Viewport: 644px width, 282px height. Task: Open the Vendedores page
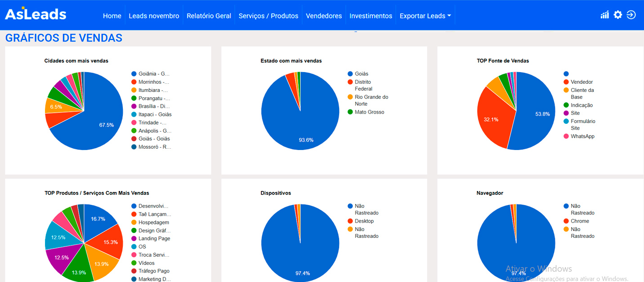click(x=324, y=16)
